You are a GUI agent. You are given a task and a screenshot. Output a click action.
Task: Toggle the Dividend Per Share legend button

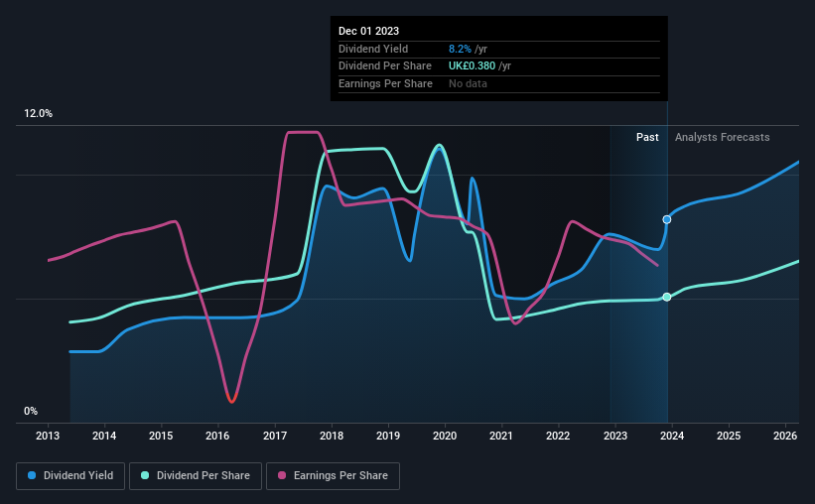tap(196, 476)
